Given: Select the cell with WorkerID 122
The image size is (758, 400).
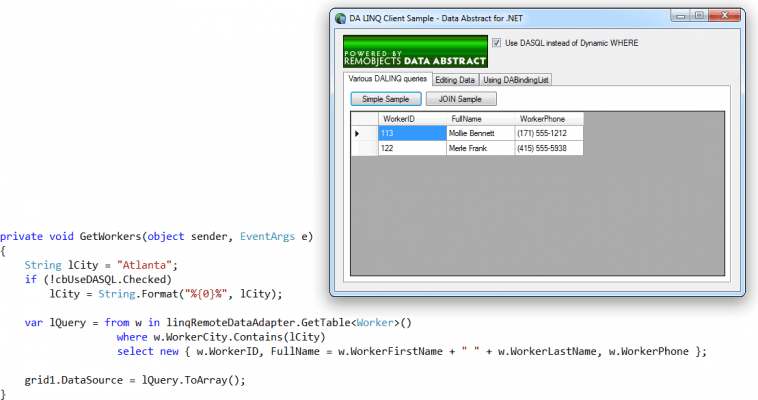Looking at the screenshot, I should pos(412,148).
